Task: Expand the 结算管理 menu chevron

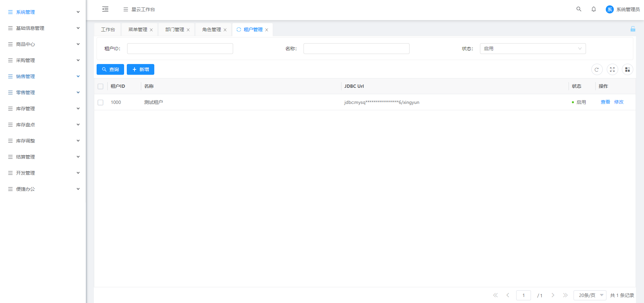Action: click(x=78, y=157)
